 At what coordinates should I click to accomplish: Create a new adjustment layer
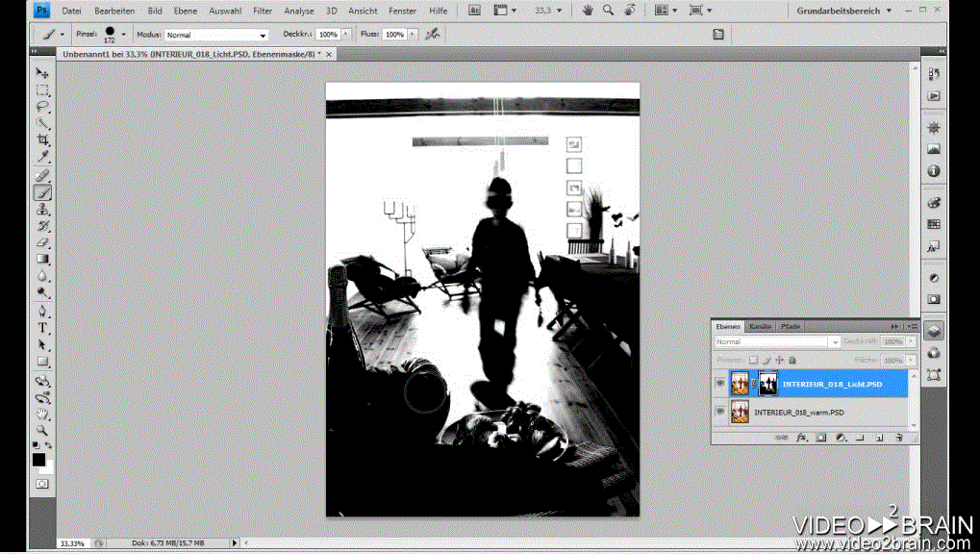pyautogui.click(x=841, y=438)
